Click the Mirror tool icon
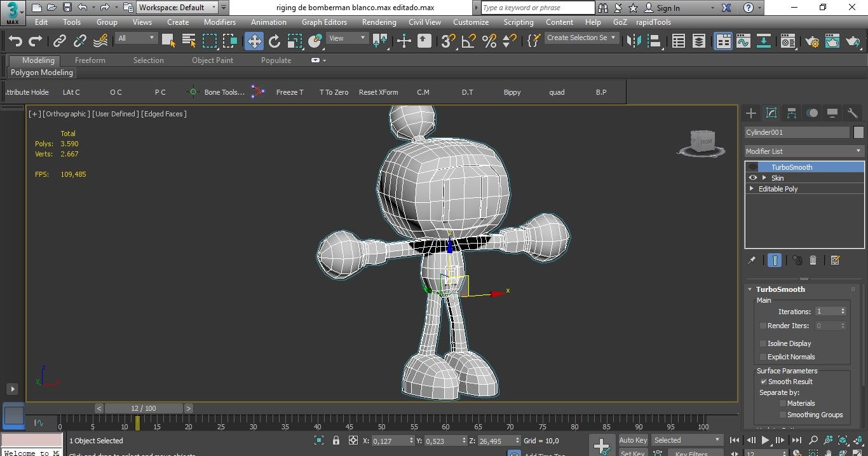868x456 pixels. tap(634, 41)
